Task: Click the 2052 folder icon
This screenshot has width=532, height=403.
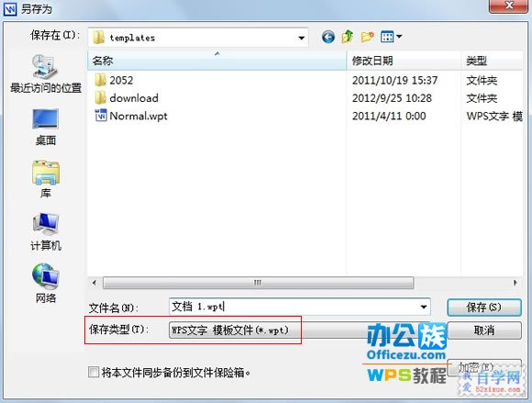Action: [100, 80]
